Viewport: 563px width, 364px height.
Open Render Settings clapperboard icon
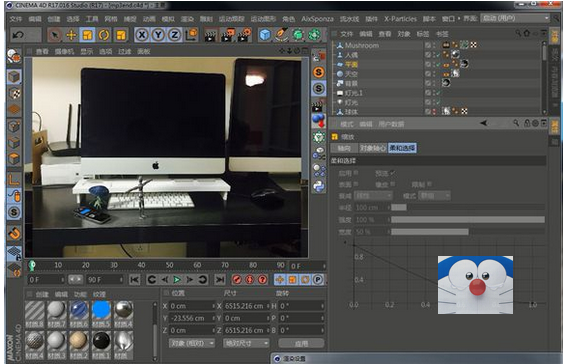click(x=244, y=35)
